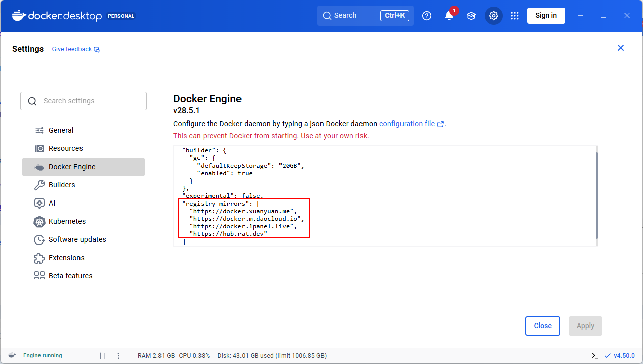Click the Ctrl+K shortcut badge
Viewport: 643px width, 364px height.
click(x=394, y=16)
